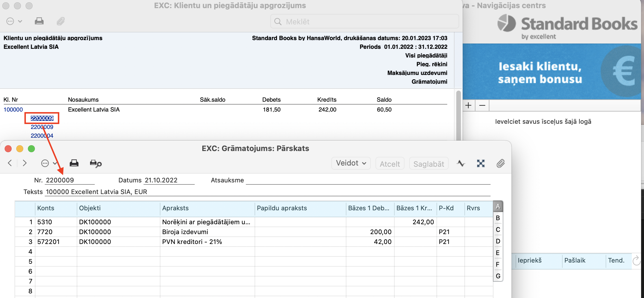Viewport: 644px width, 298px height.
Task: Open customer link 100000 in the report
Action: click(13, 109)
